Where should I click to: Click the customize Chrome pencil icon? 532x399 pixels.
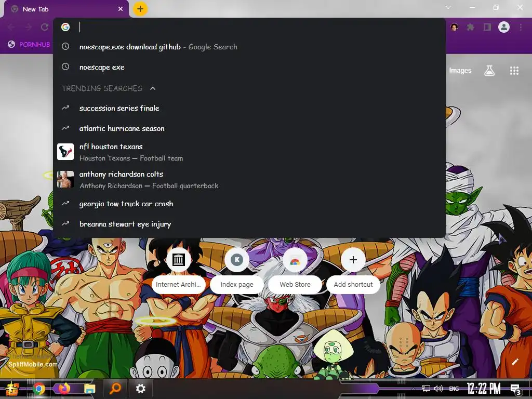click(515, 362)
